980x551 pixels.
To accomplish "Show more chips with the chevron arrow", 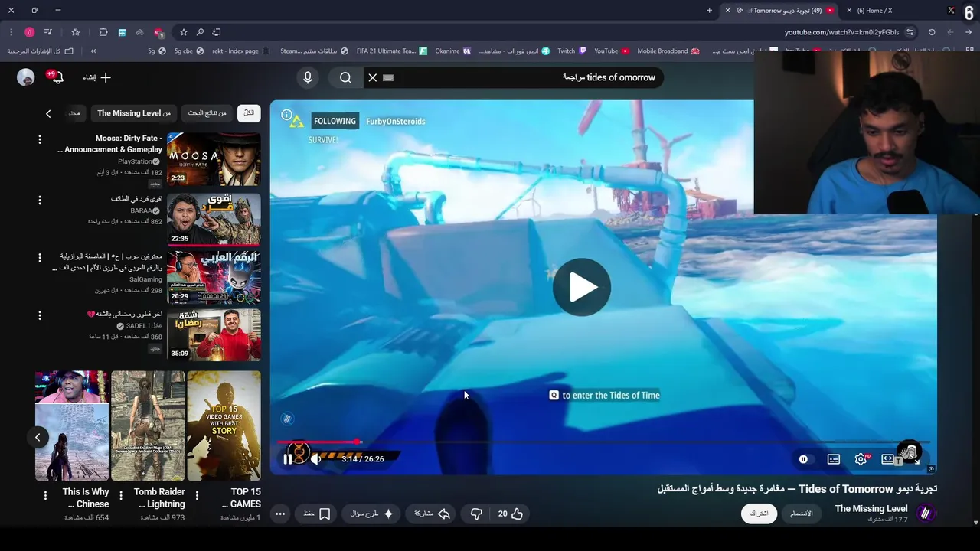I will click(48, 113).
